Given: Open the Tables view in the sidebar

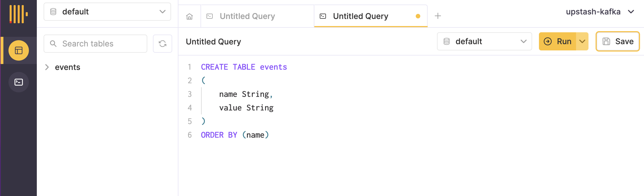Looking at the screenshot, I should pyautogui.click(x=19, y=50).
